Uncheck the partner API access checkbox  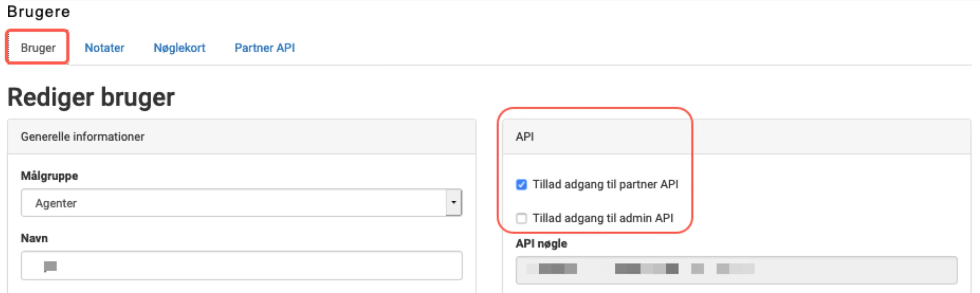(x=521, y=184)
